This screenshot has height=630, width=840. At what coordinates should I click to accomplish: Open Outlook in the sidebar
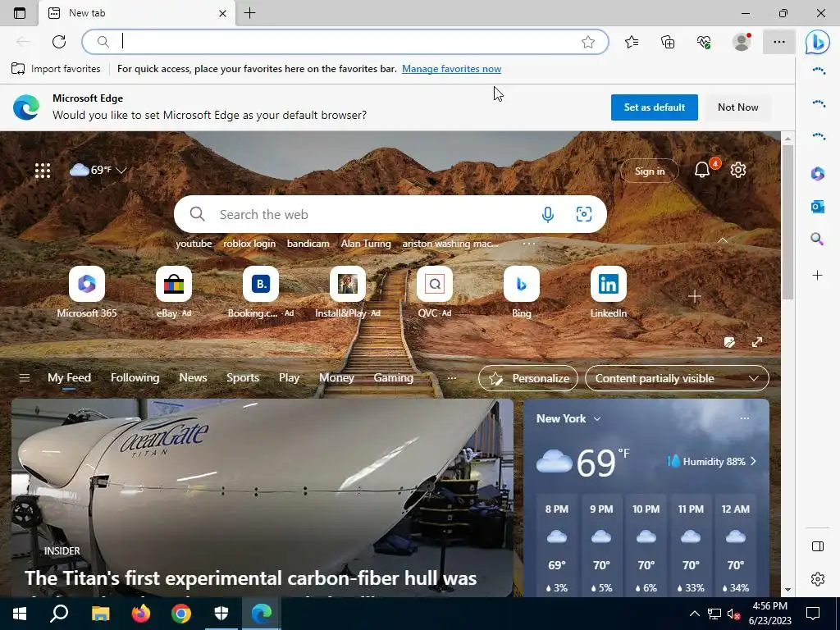click(x=818, y=206)
